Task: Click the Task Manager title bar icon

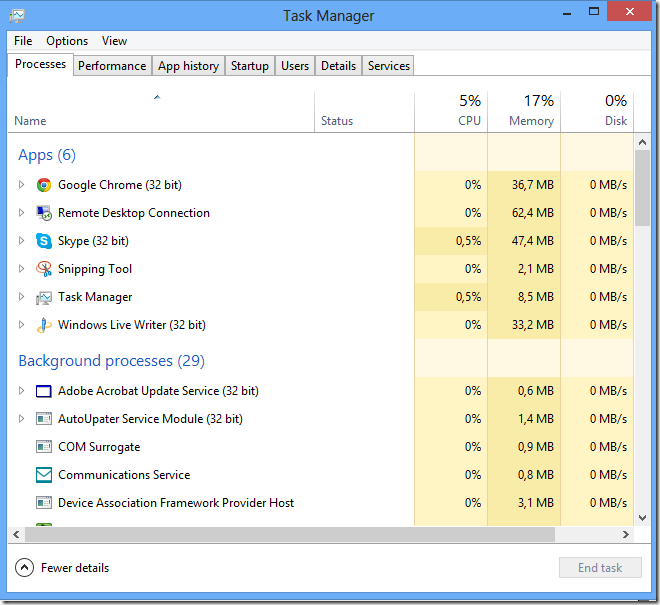Action: pos(17,16)
